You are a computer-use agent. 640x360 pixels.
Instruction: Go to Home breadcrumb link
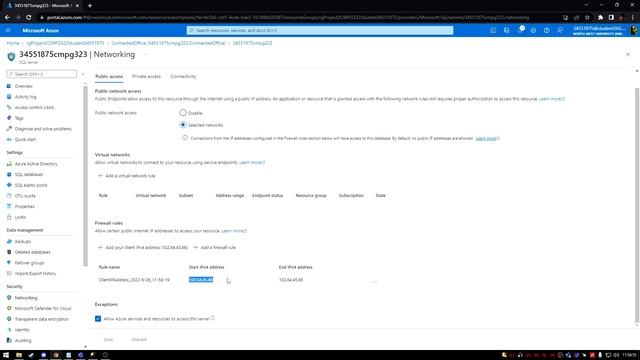coord(13,43)
